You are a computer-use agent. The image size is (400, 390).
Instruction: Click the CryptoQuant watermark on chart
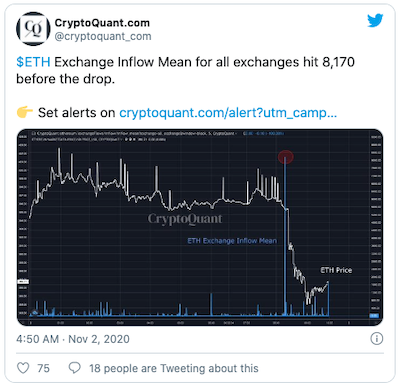pos(185,219)
